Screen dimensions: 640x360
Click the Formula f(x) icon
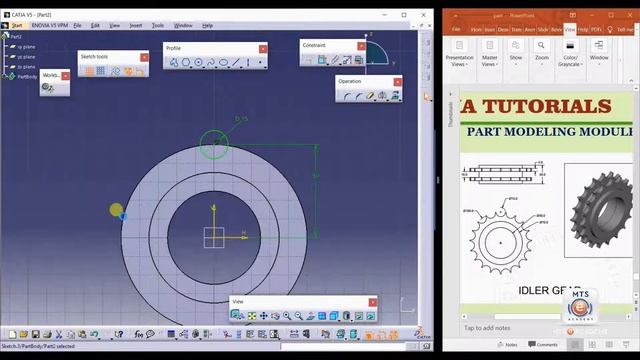click(139, 335)
